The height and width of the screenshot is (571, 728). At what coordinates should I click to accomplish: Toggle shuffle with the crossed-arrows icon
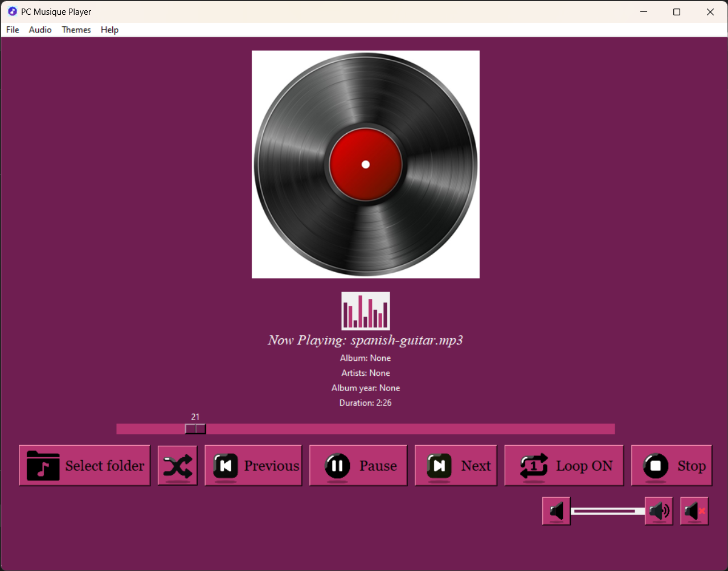click(178, 466)
